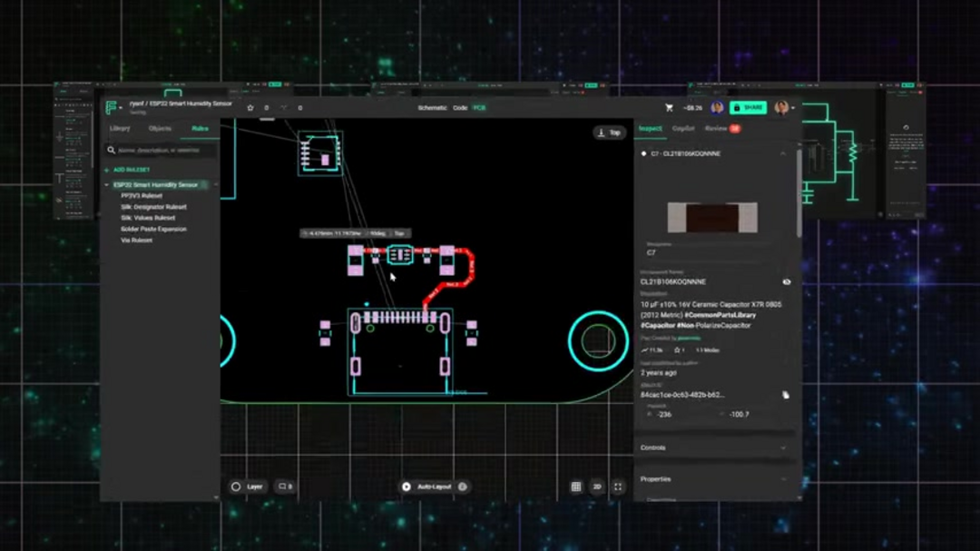Toggle the Top layer indicator button
This screenshot has width=980, height=551.
pyautogui.click(x=609, y=132)
